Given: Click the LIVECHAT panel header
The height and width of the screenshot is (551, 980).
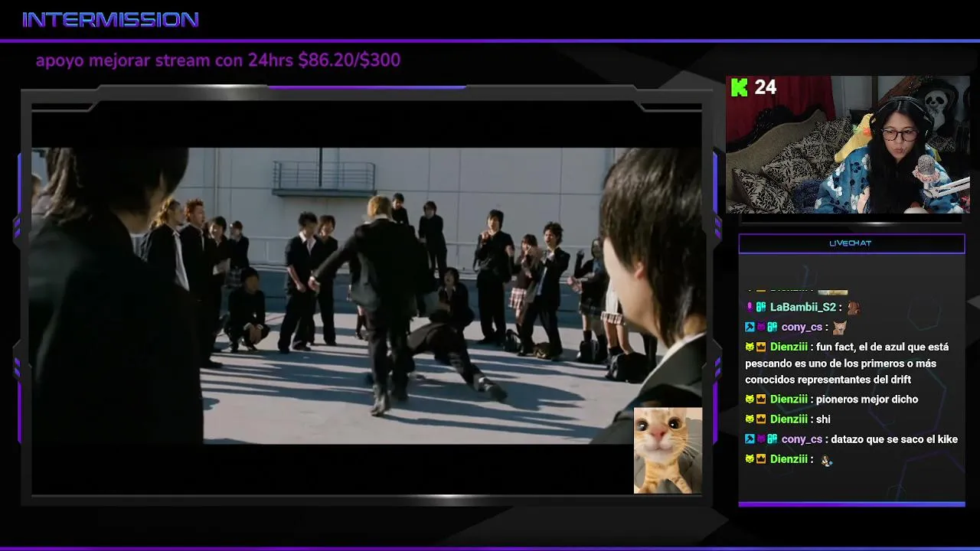Looking at the screenshot, I should coord(851,243).
